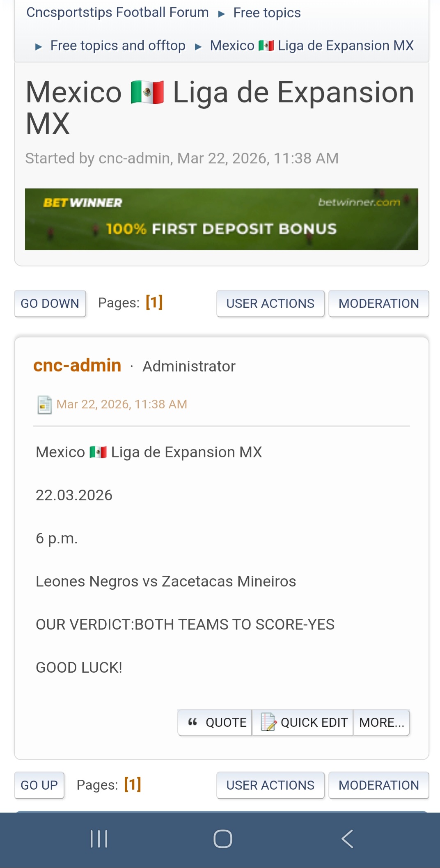The height and width of the screenshot is (868, 440).
Task: Open top User Actions dropdown
Action: click(270, 304)
